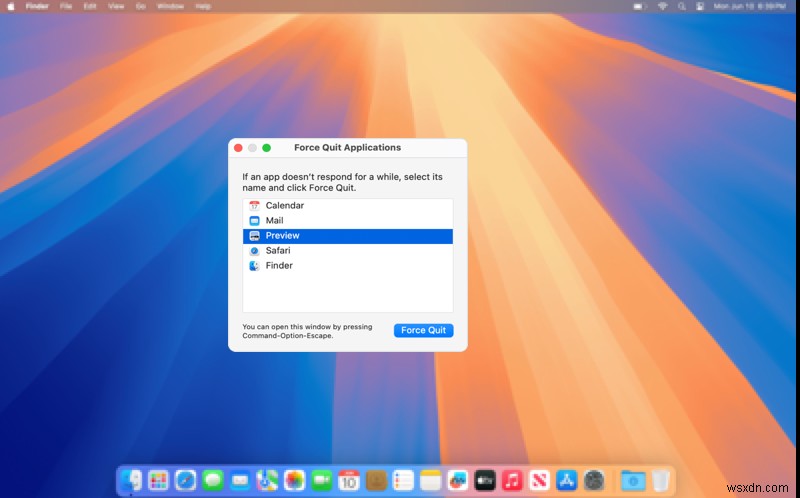Select Safari in the Force Quit list
The width and height of the screenshot is (800, 498).
point(347,251)
